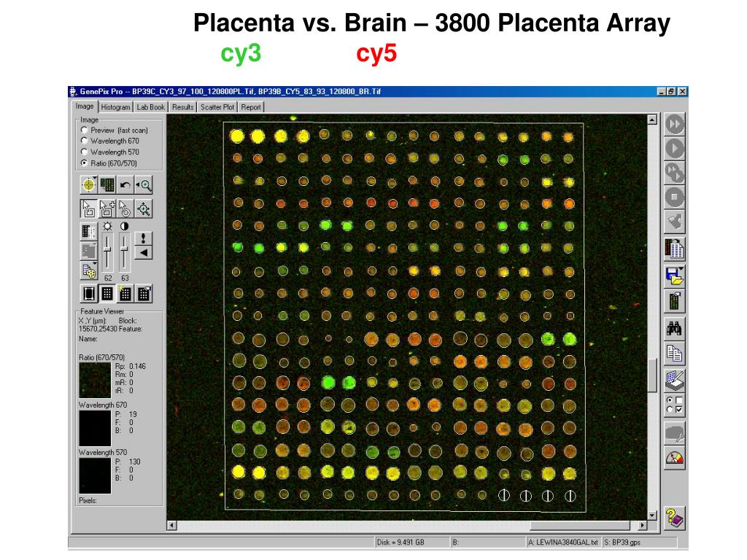The width and height of the screenshot is (747, 560).
Task: Click the array list document icon
Action: point(675,249)
